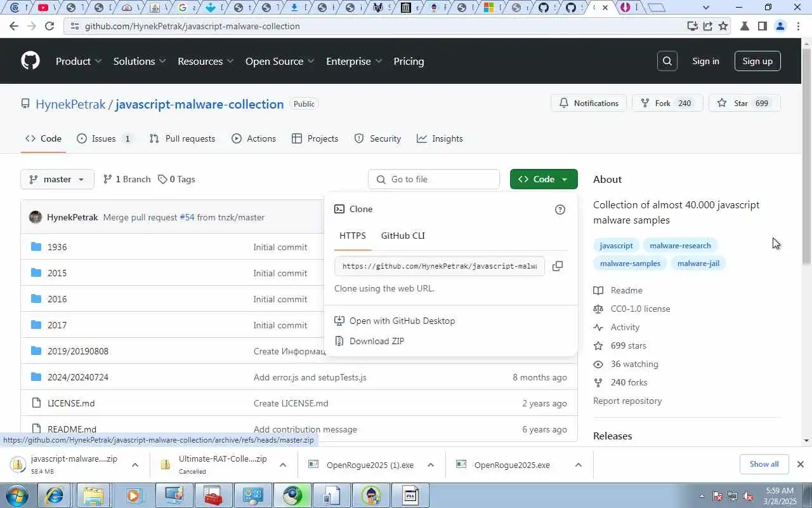Image resolution: width=812 pixels, height=508 pixels.
Task: Open the Projects tab
Action: (315, 138)
